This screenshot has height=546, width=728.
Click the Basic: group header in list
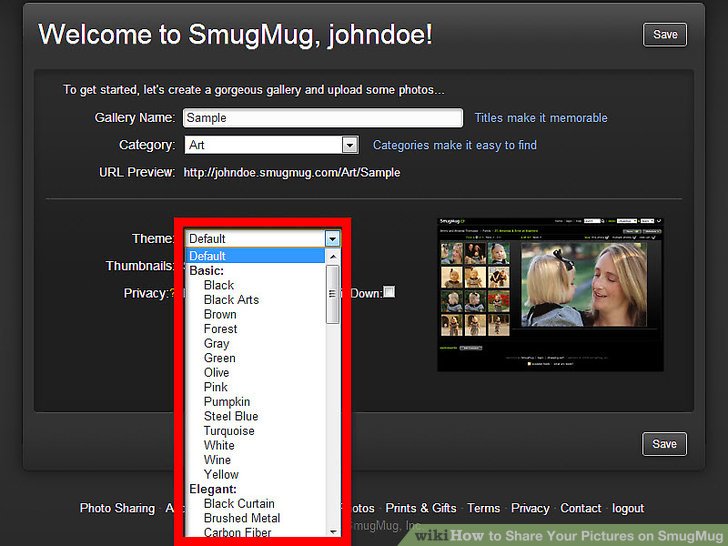click(207, 271)
